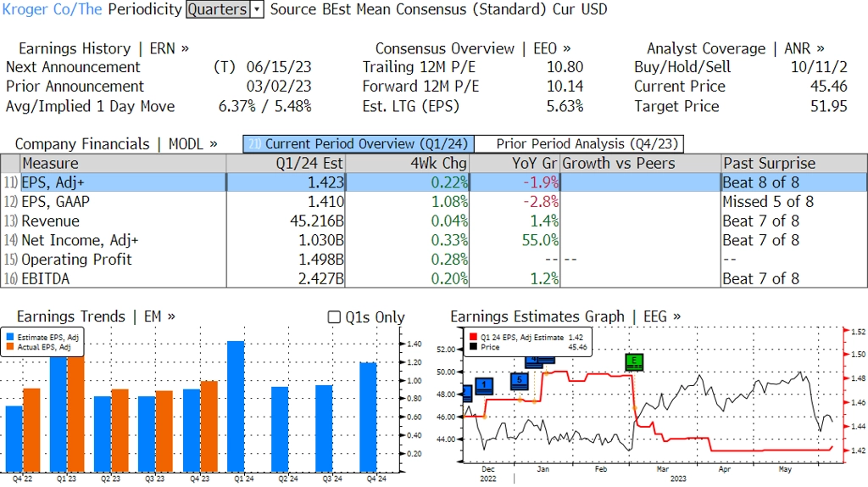Click the -2.8% YoY growth cell
868x487 pixels.
pos(515,202)
